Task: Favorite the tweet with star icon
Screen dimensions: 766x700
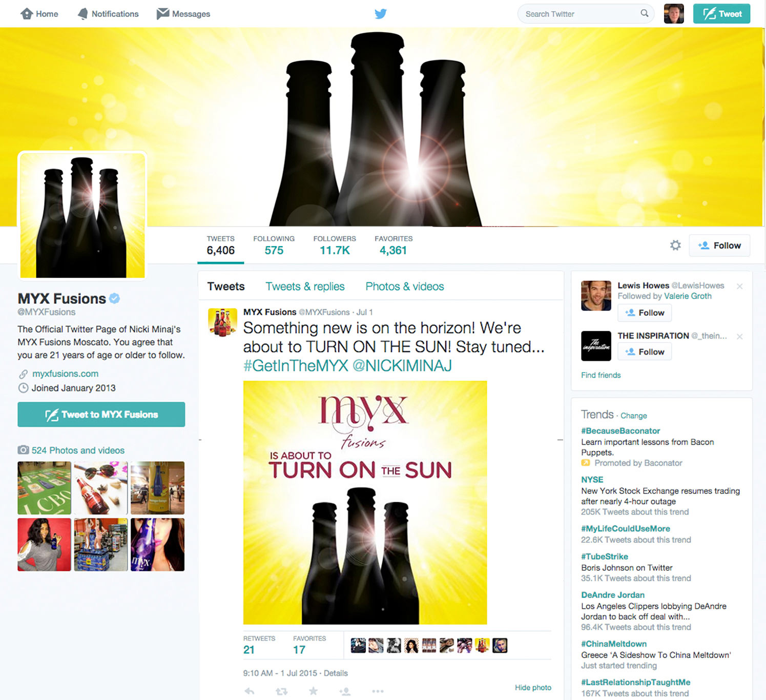Action: [x=313, y=691]
